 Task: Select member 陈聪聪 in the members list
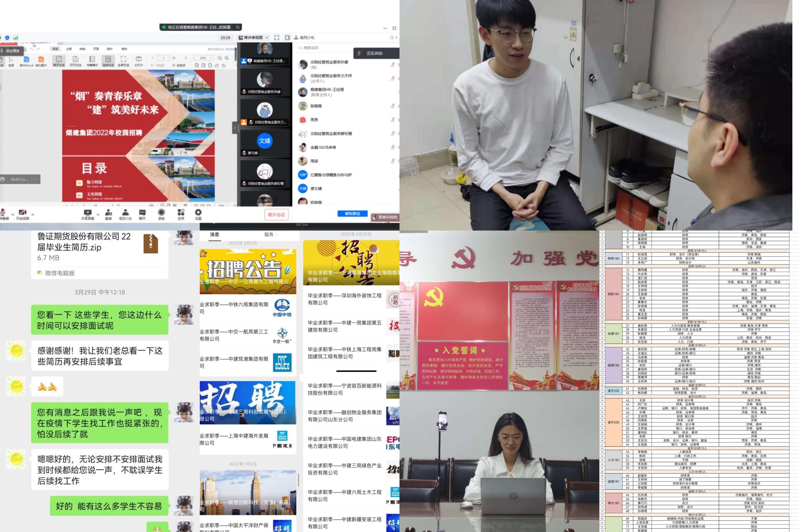(x=347, y=106)
